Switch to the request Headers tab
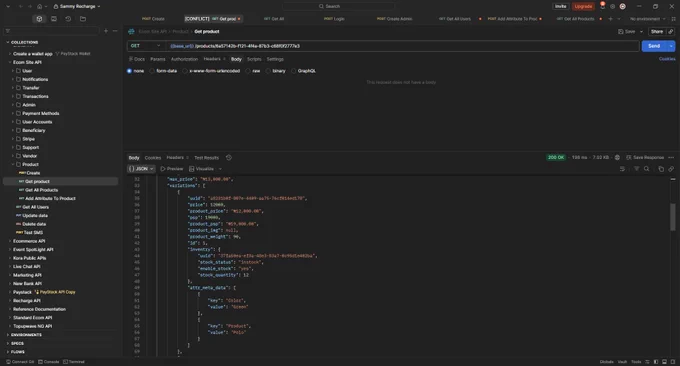This screenshot has height=366, width=680. (214, 59)
